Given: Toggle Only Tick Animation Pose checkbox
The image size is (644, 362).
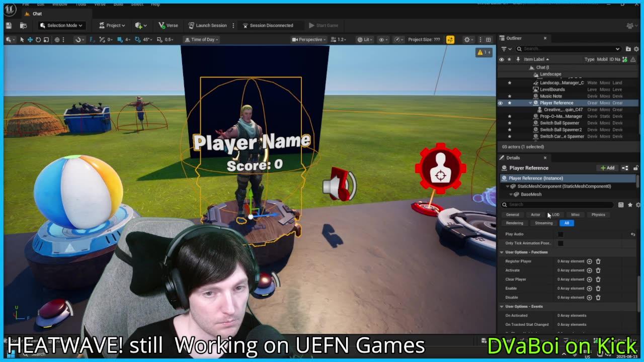Looking at the screenshot, I should (560, 243).
